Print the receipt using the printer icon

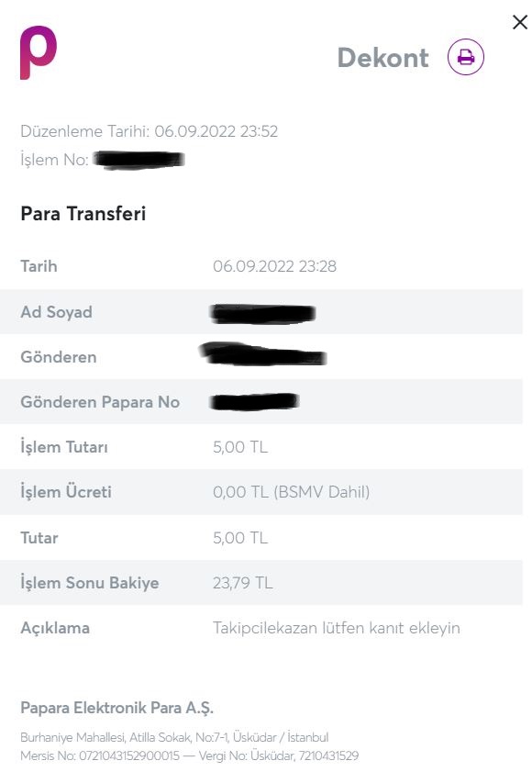pos(466,57)
